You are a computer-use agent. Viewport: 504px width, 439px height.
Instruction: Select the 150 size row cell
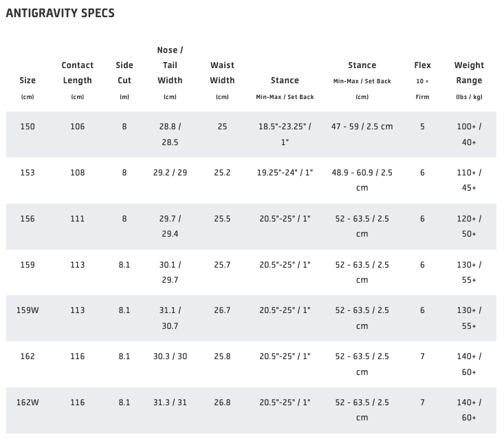[28, 127]
